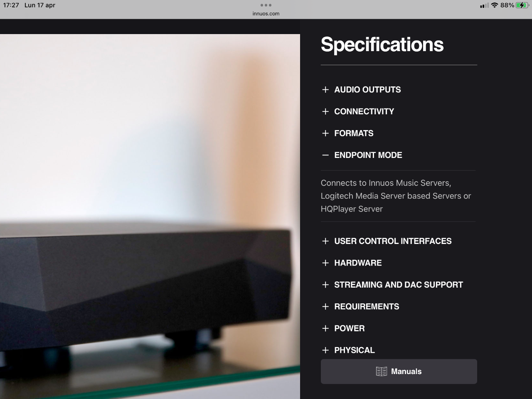Expand Streaming and DAC Support section
The image size is (532, 399).
coord(399,285)
